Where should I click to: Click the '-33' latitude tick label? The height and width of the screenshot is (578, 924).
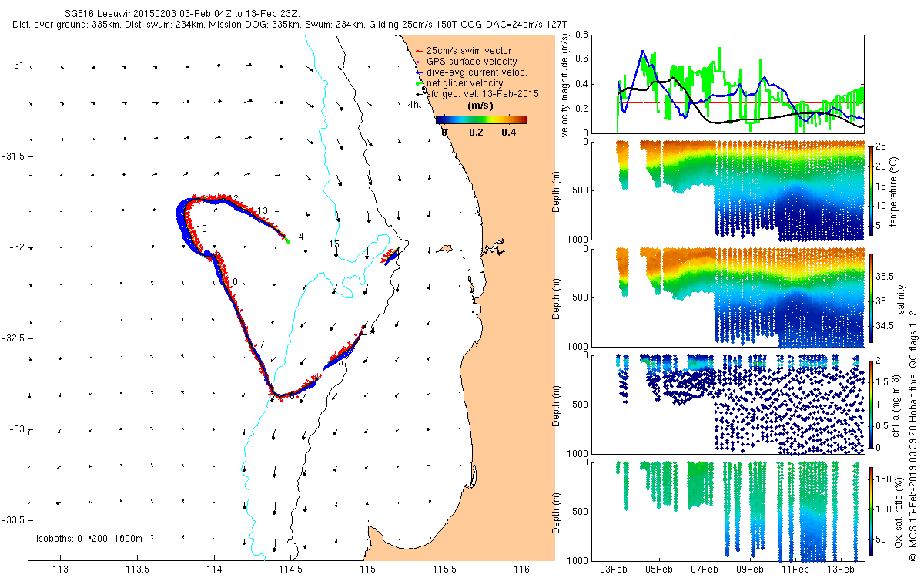click(x=18, y=429)
